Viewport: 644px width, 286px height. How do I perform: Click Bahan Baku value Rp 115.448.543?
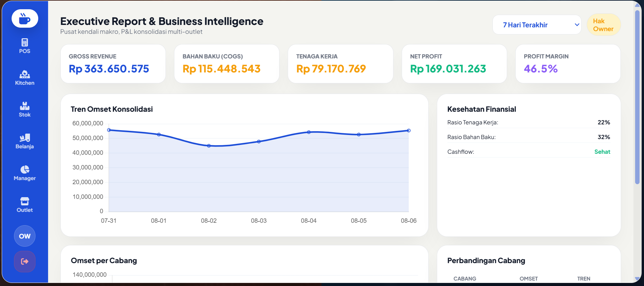click(x=221, y=69)
